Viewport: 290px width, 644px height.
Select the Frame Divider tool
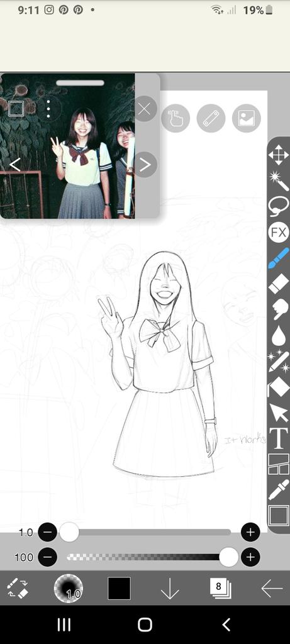(x=279, y=464)
